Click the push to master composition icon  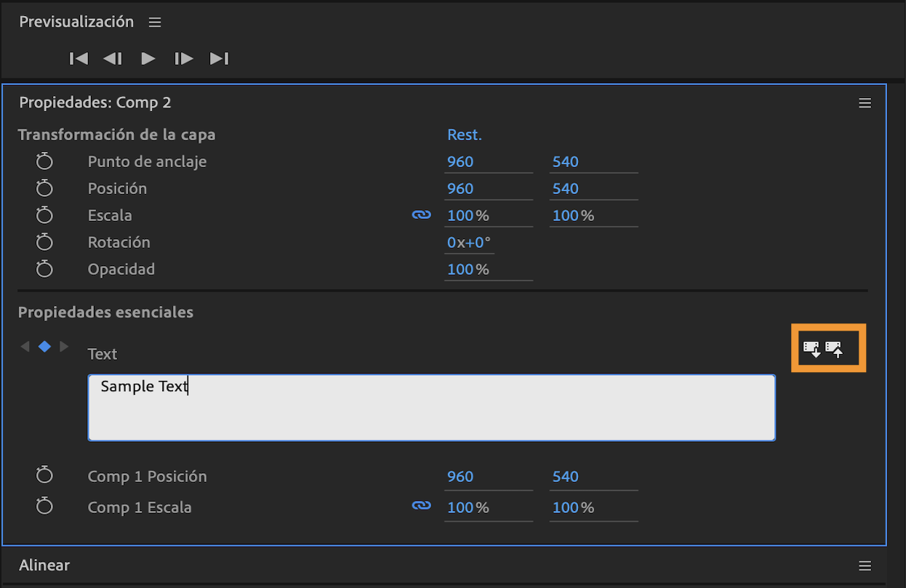[x=834, y=349]
